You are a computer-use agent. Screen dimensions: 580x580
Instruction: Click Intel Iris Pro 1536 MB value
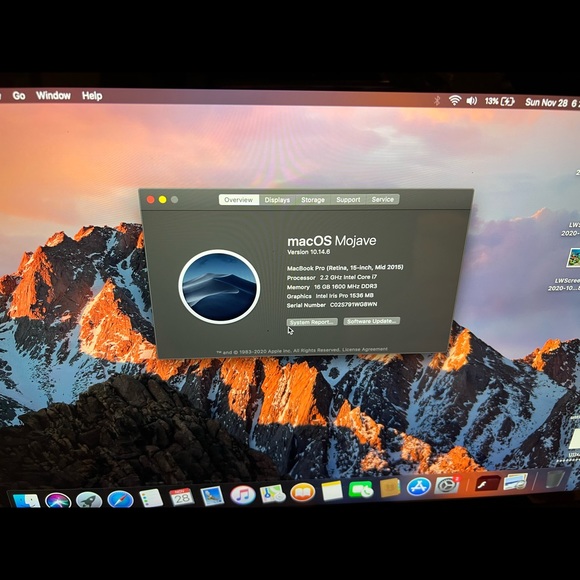(x=344, y=296)
